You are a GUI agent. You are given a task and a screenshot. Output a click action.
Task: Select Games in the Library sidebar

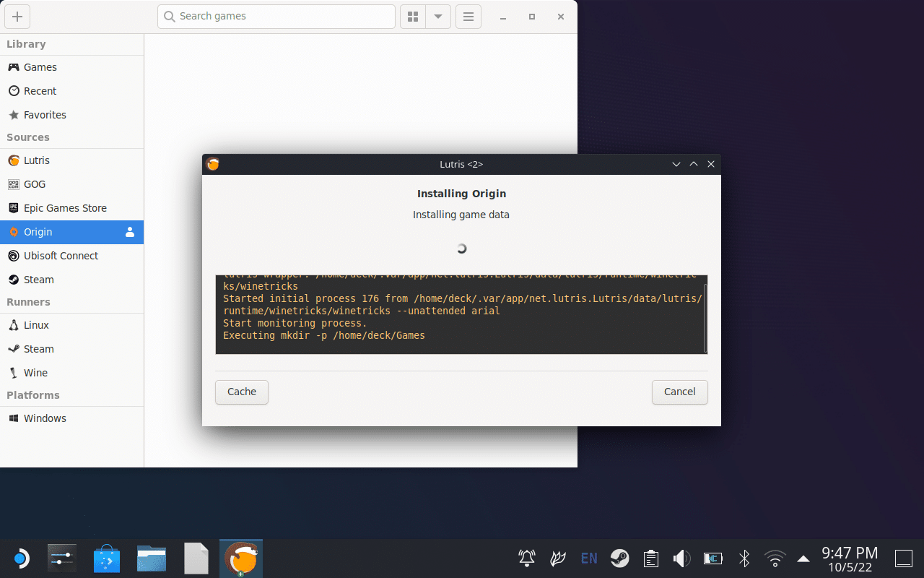71,67
